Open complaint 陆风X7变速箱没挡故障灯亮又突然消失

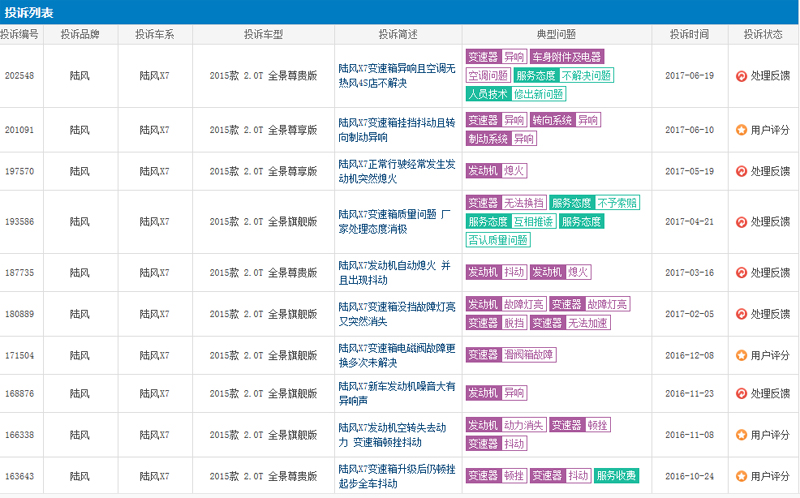click(397, 314)
